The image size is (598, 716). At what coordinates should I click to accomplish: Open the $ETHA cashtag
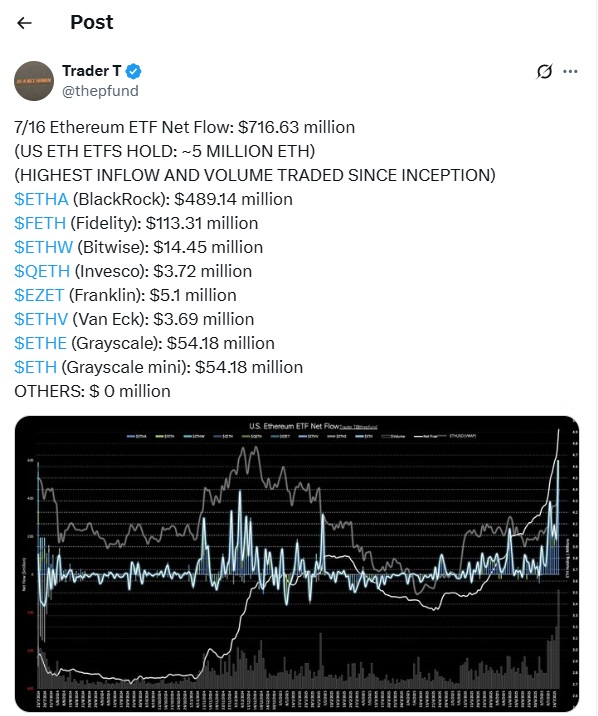pos(41,199)
